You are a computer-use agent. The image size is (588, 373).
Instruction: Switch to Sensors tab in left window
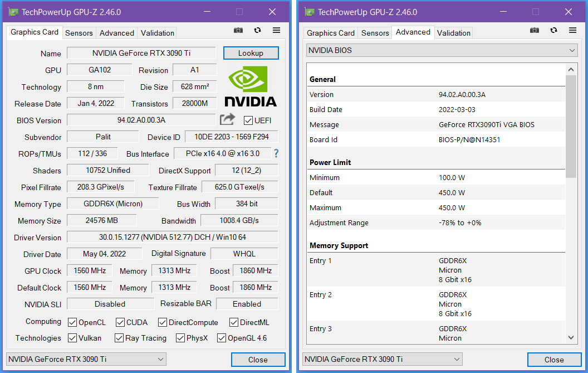tap(79, 33)
